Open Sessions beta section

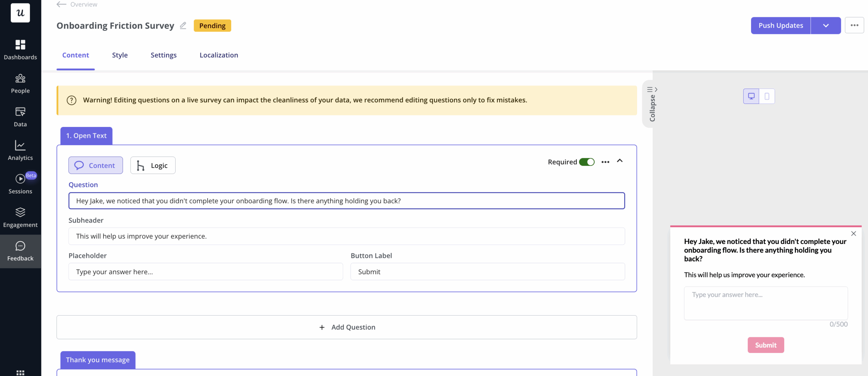[x=20, y=184]
